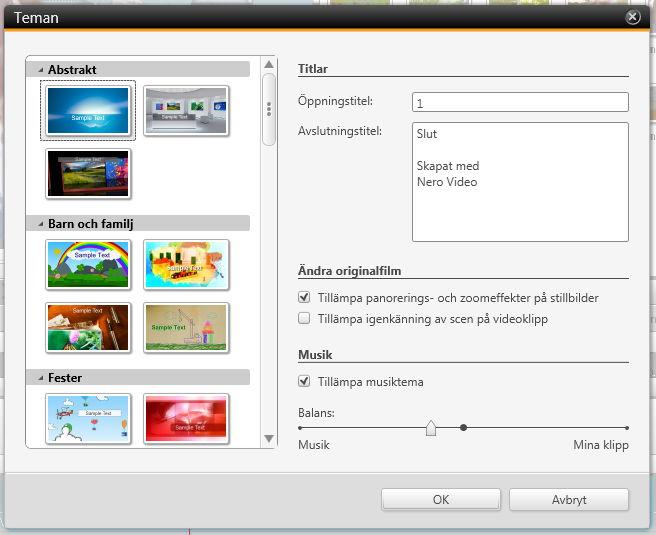
Task: Confirm with the OK button
Action: (x=441, y=499)
